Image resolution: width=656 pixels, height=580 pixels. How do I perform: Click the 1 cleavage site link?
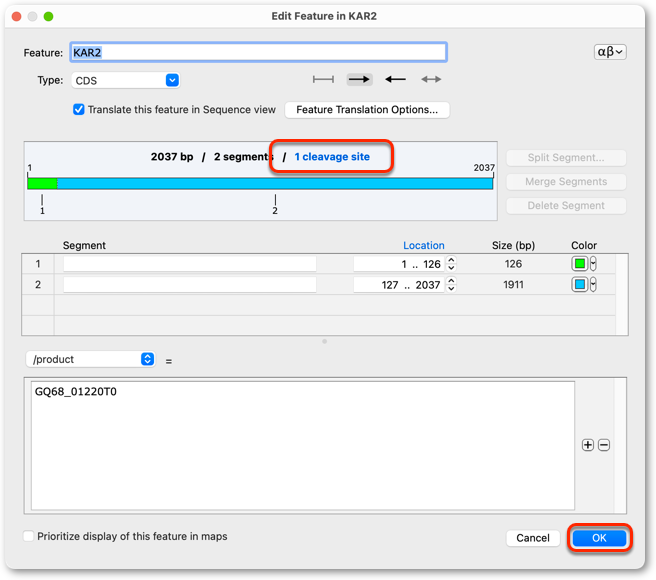(332, 157)
